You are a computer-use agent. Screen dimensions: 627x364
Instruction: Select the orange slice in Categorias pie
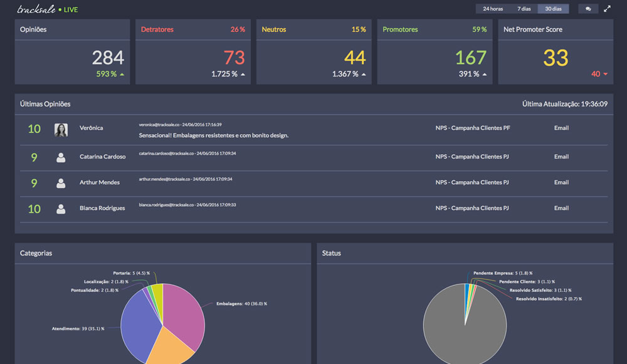coord(170,346)
